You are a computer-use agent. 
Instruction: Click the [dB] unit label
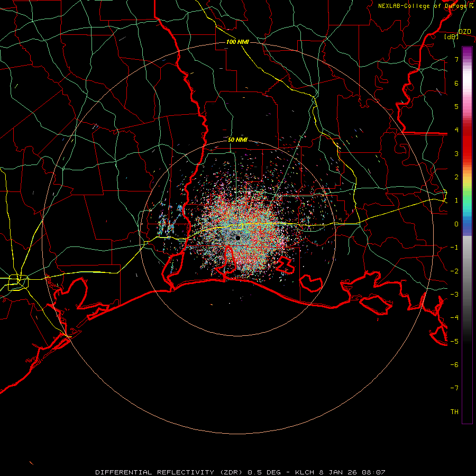click(451, 36)
